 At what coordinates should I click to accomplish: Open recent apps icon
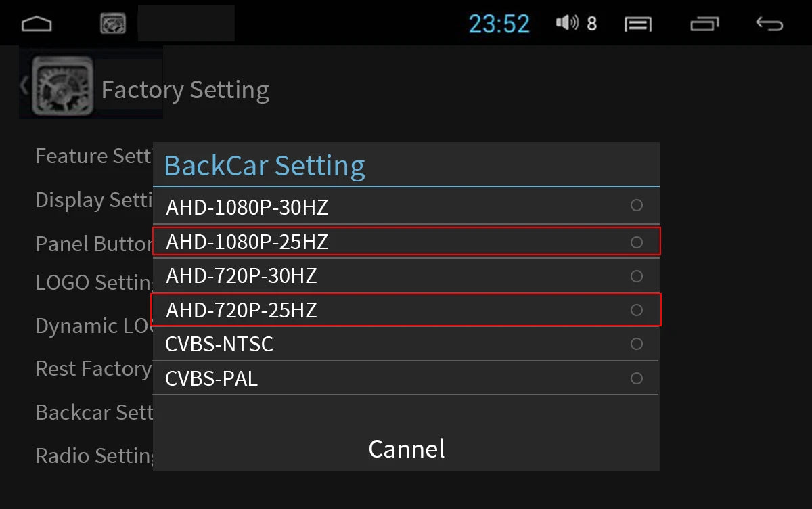(x=704, y=24)
